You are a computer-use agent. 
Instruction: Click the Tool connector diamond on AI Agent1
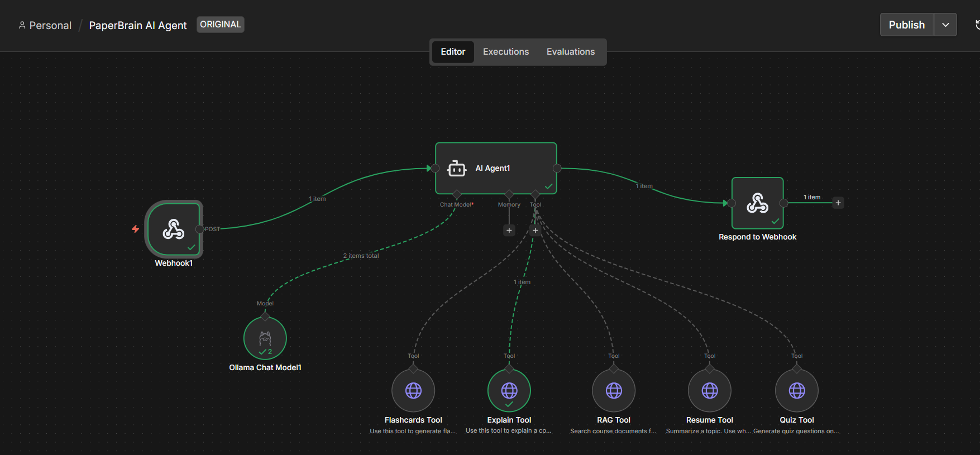pyautogui.click(x=536, y=194)
